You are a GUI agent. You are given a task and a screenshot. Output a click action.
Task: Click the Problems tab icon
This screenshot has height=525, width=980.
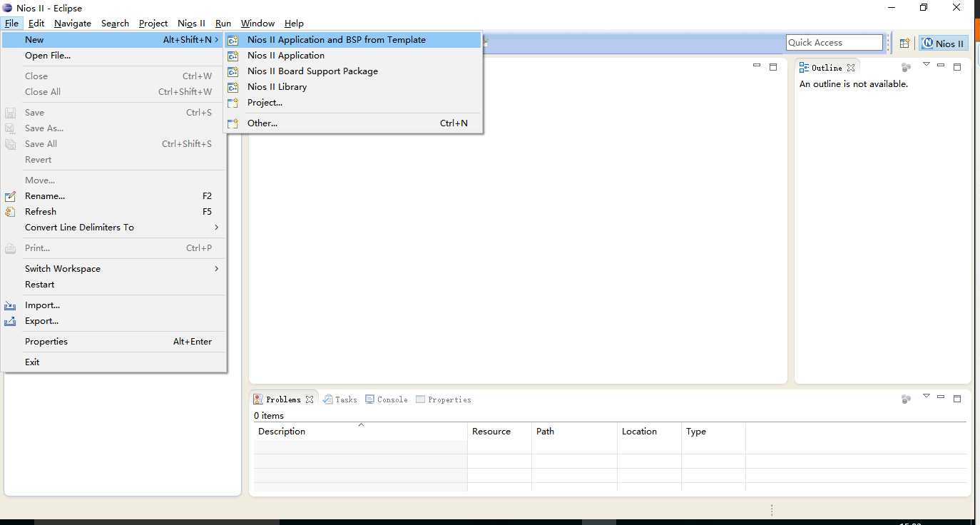coord(258,399)
